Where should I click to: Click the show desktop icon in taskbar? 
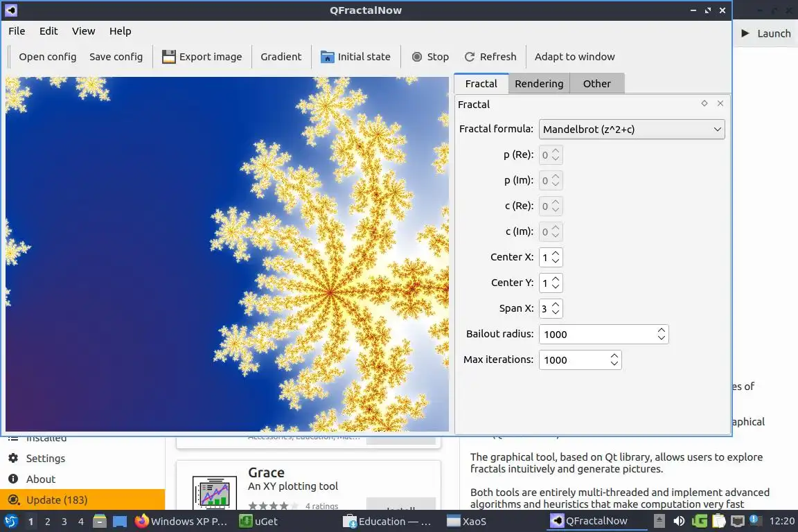(120, 521)
